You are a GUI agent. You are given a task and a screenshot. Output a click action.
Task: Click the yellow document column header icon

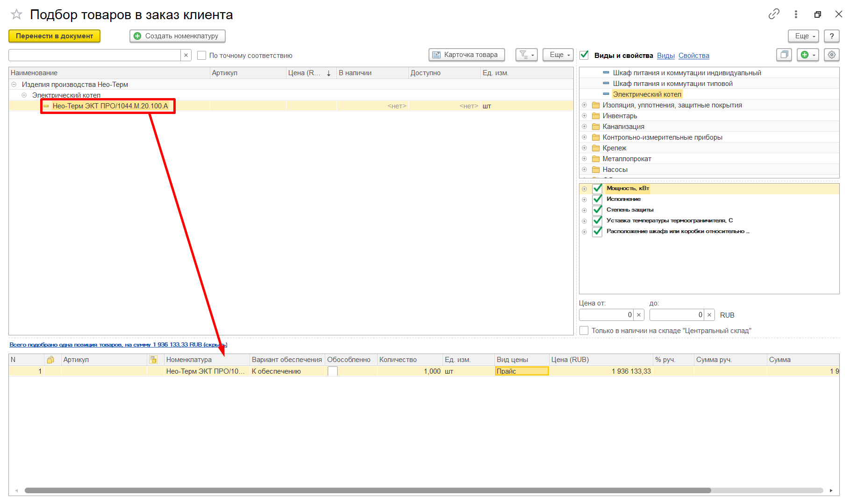coord(153,360)
